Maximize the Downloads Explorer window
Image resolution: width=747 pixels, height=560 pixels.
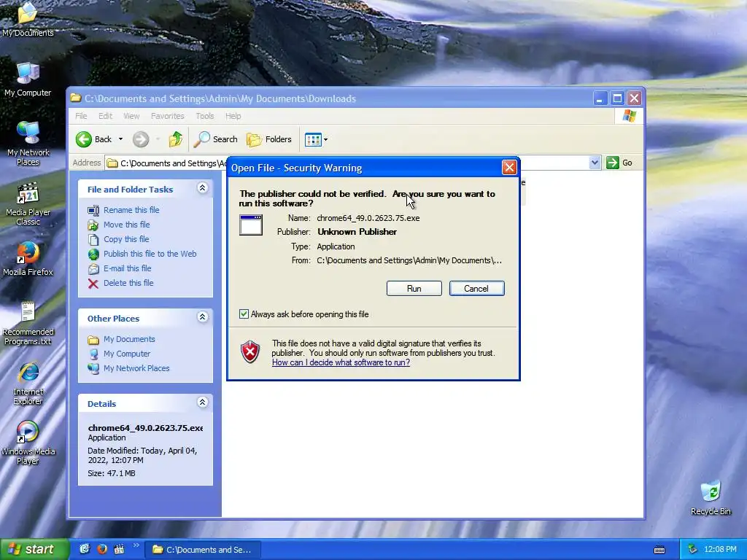(617, 98)
